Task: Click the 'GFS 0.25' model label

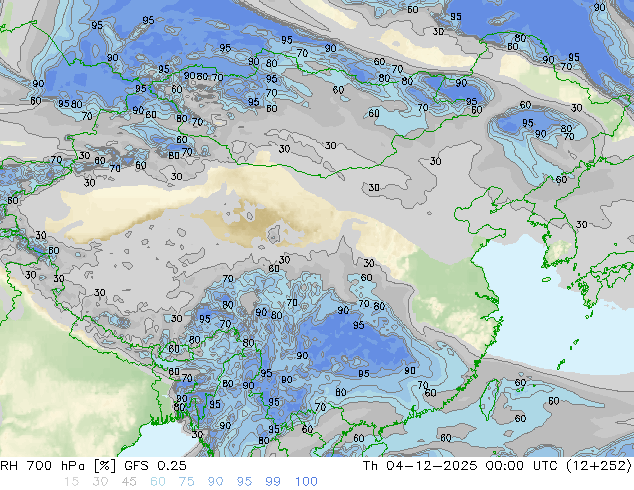Action: pos(155,466)
